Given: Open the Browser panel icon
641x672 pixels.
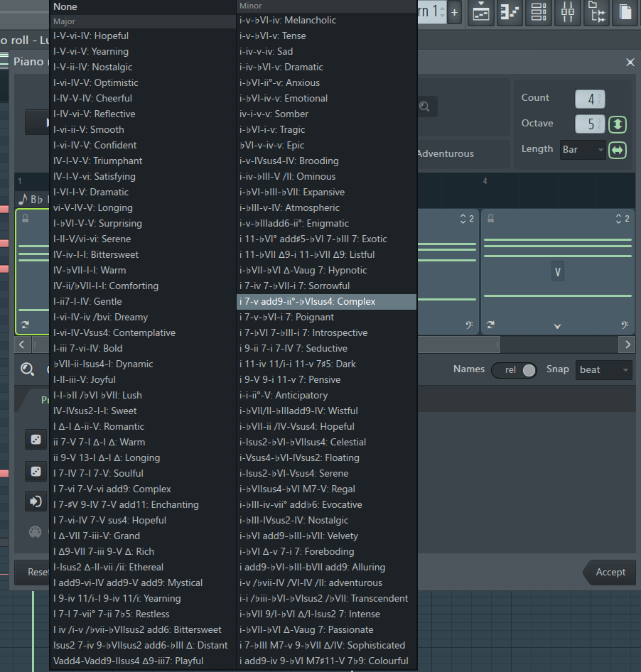Looking at the screenshot, I should (x=597, y=12).
